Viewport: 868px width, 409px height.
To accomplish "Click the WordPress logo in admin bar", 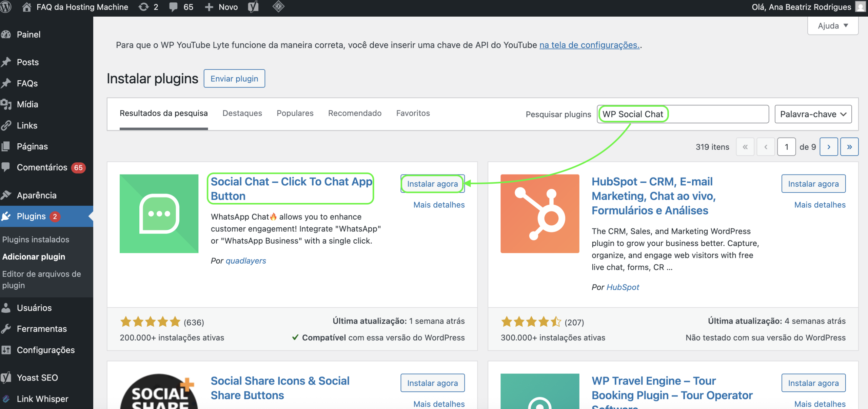I will pos(6,7).
